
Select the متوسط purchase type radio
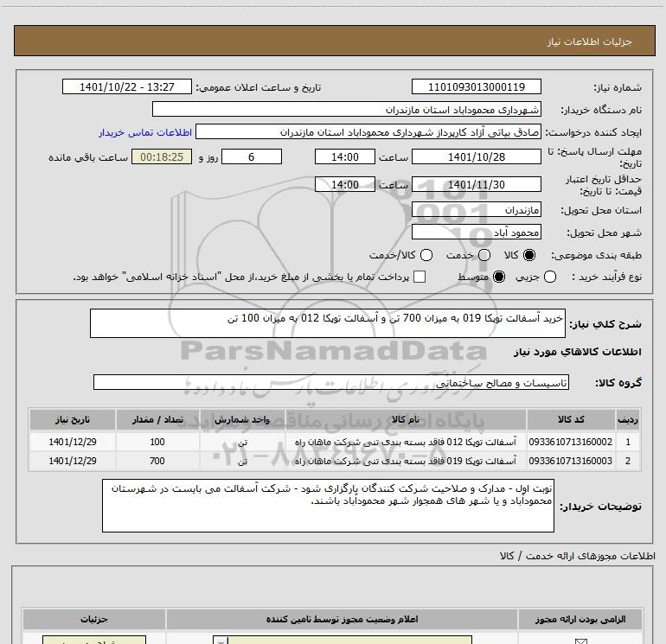[499, 277]
